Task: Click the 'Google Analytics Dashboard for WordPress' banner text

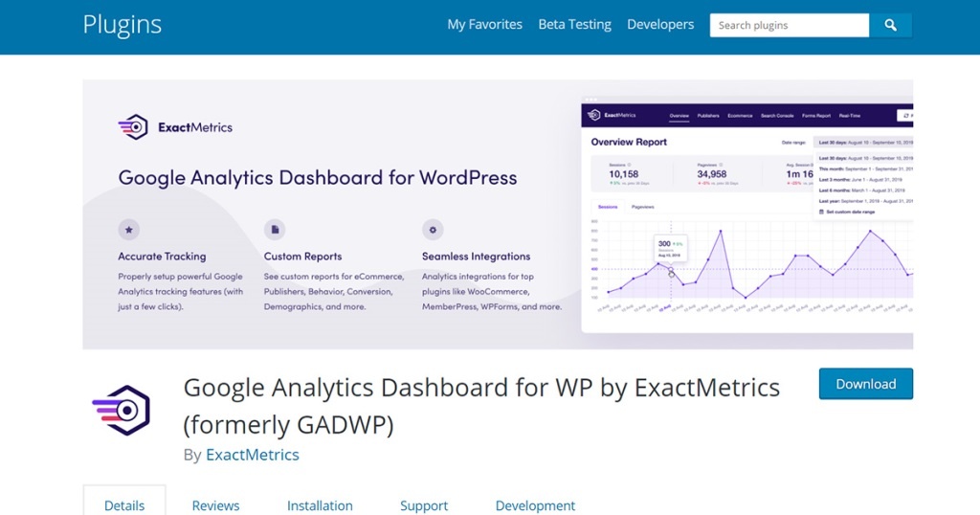Action: [318, 177]
